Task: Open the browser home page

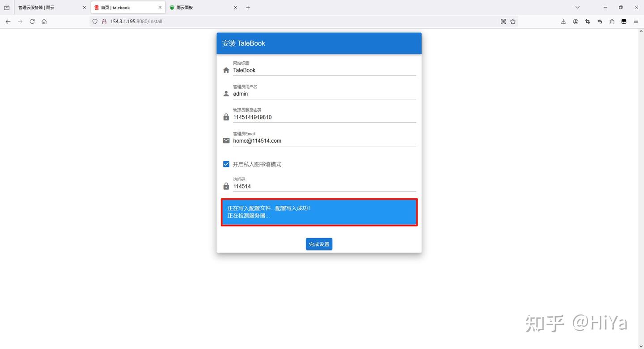Action: [x=44, y=21]
